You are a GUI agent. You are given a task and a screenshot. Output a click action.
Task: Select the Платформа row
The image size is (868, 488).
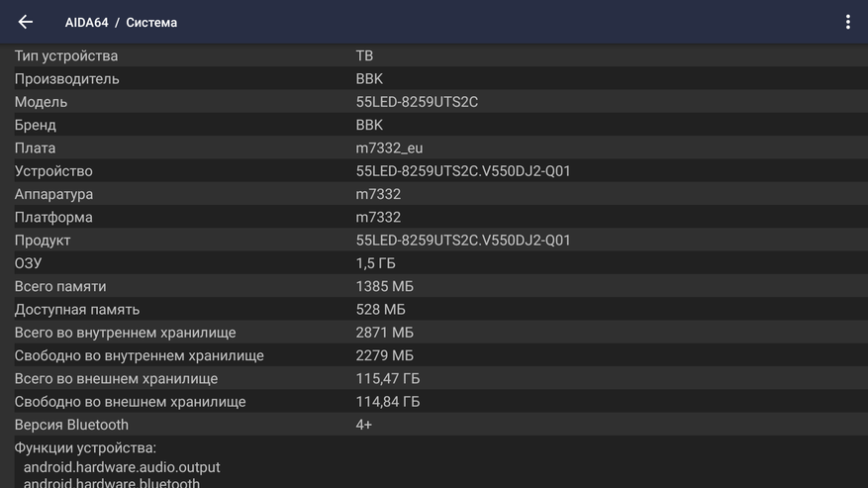click(434, 217)
